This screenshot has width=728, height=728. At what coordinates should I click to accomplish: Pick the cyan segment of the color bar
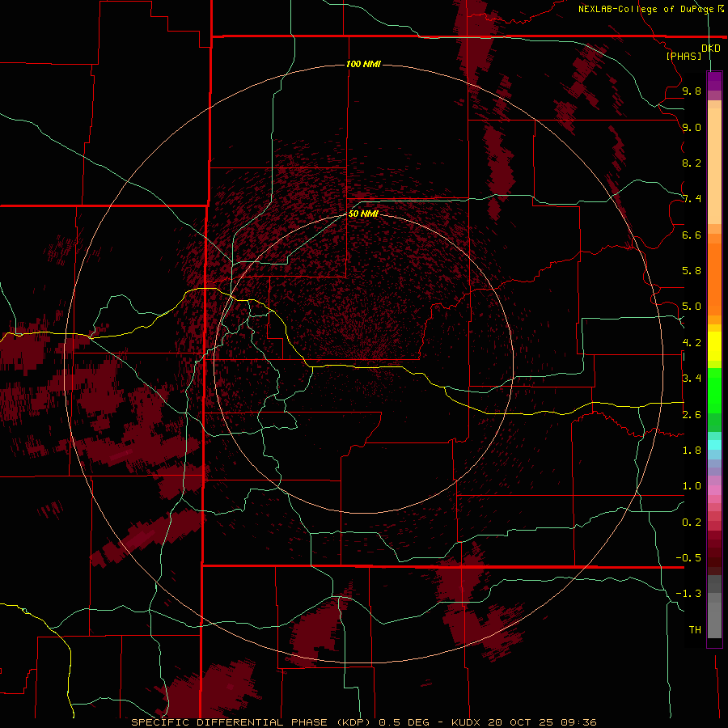[714, 445]
